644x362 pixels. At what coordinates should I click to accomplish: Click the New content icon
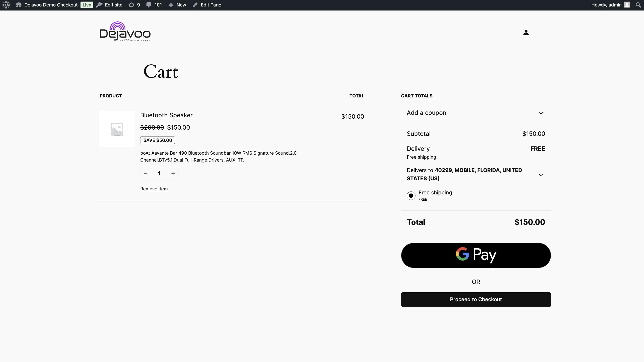point(170,5)
